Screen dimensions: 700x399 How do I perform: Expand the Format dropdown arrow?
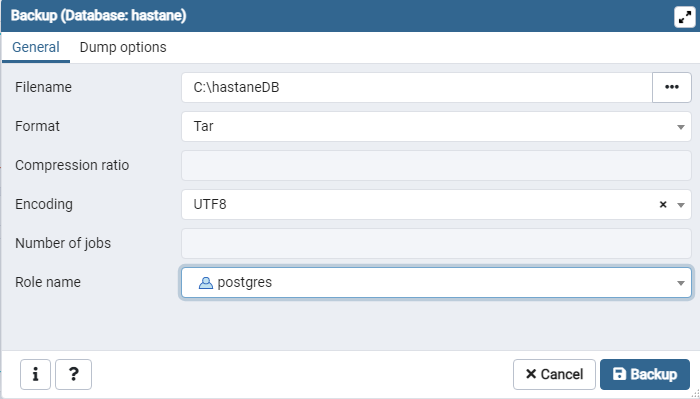(681, 127)
